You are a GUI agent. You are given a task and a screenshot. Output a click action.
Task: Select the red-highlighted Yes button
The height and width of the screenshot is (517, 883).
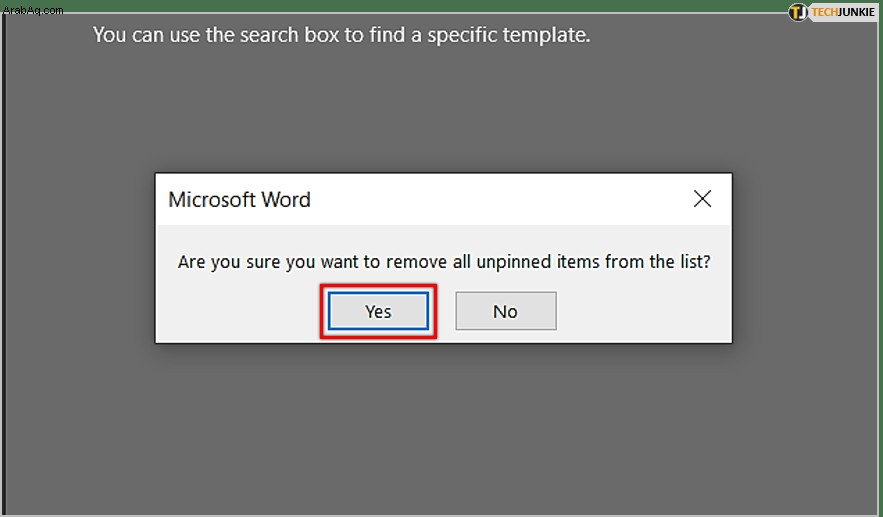click(378, 311)
